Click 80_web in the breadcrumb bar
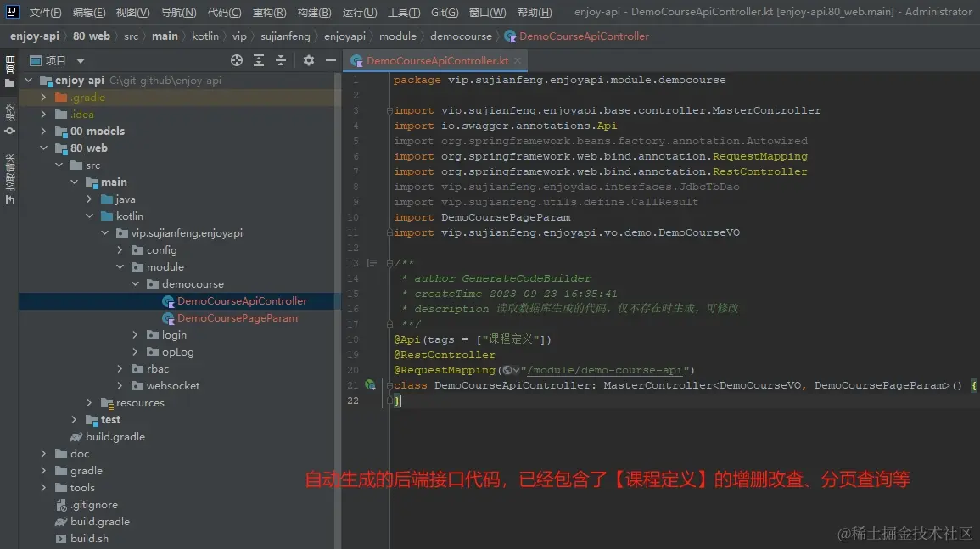980x549 pixels. (x=92, y=36)
